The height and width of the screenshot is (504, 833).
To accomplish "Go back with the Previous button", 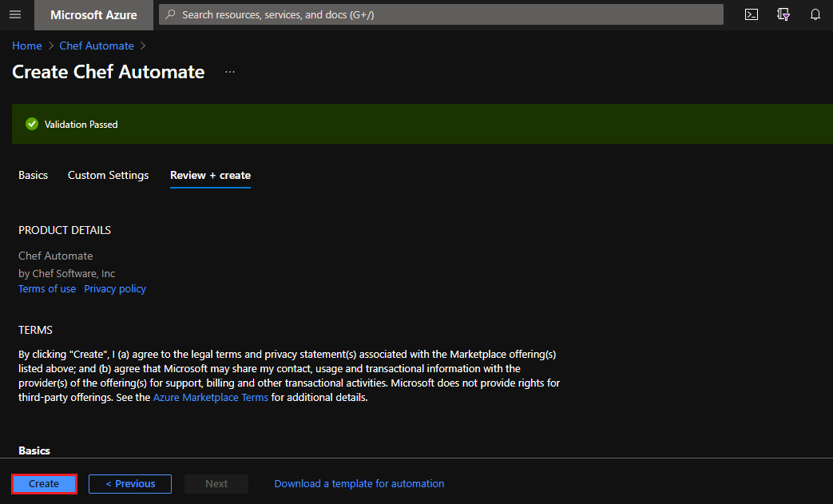I will pyautogui.click(x=129, y=483).
